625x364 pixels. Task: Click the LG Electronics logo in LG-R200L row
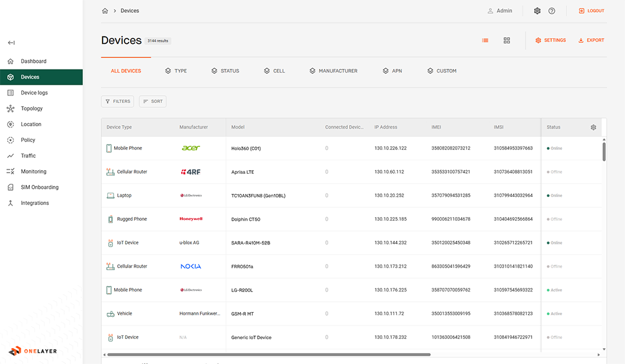pyautogui.click(x=191, y=290)
